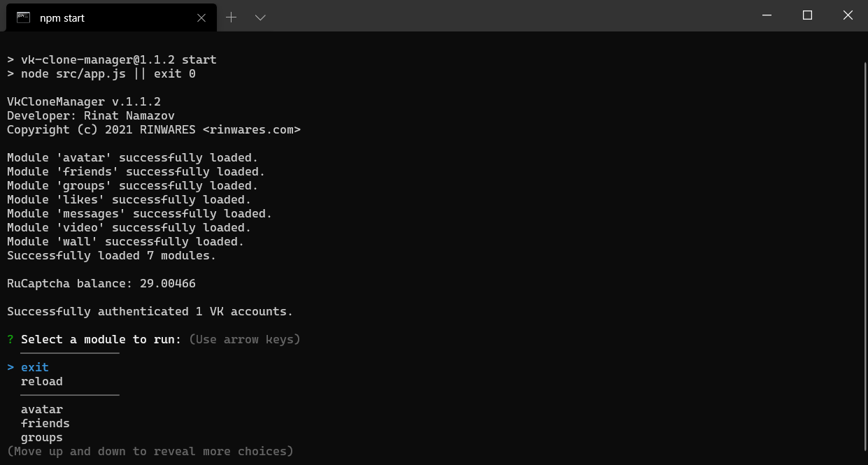The width and height of the screenshot is (868, 465).
Task: Choose the reload menu option
Action: (42, 381)
